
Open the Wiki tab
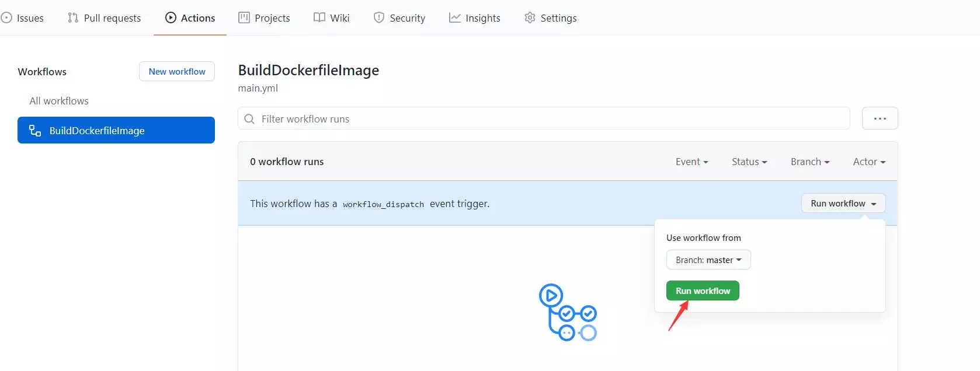click(331, 18)
